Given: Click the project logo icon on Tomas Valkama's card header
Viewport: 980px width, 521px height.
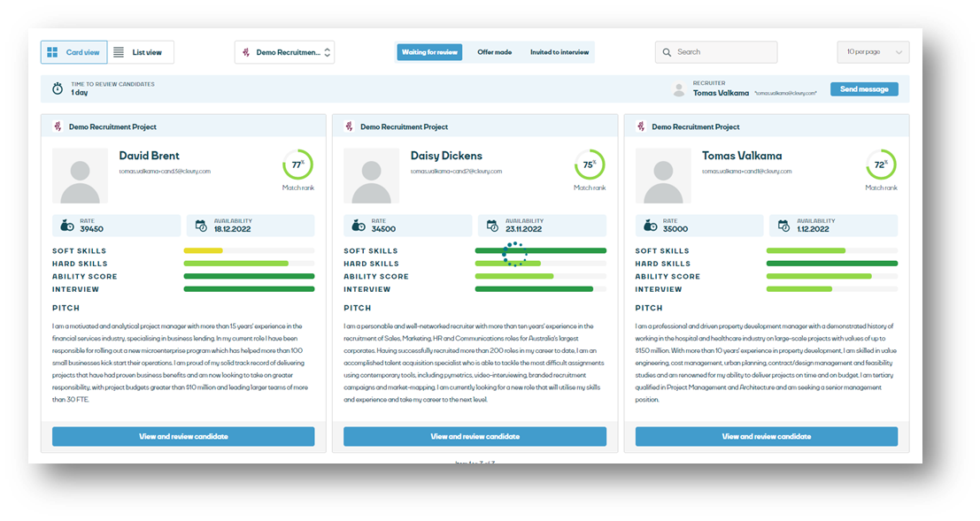Looking at the screenshot, I should (x=640, y=126).
